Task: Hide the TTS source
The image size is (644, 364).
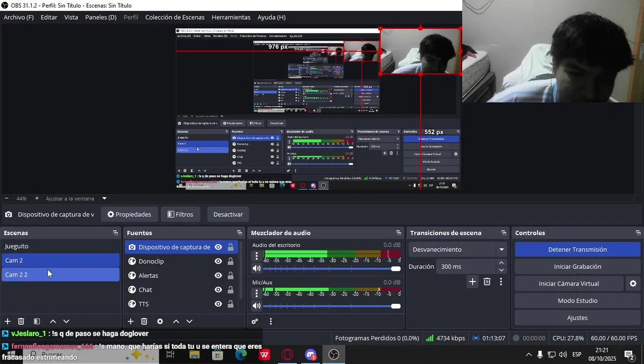Action: [x=218, y=304]
